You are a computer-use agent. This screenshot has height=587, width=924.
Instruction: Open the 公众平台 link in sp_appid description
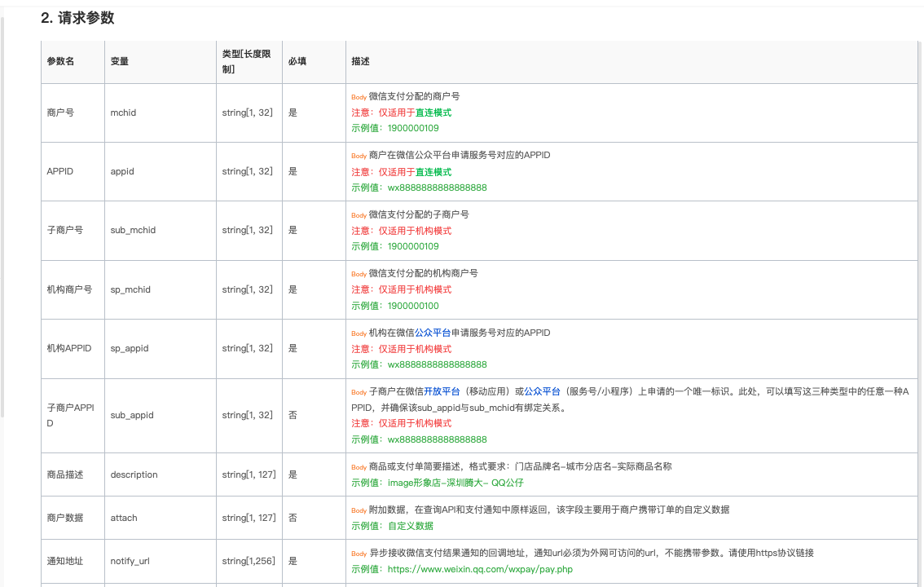[x=433, y=333]
